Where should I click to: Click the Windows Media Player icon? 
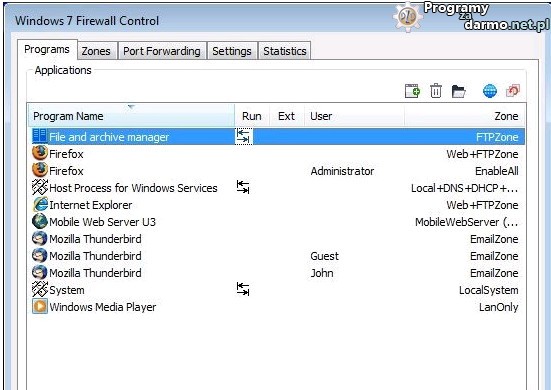(x=40, y=306)
